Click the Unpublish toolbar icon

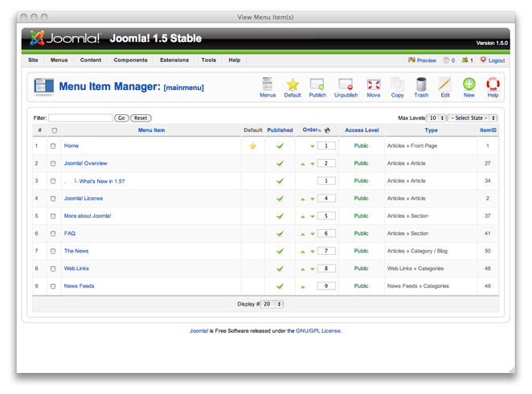coord(346,84)
